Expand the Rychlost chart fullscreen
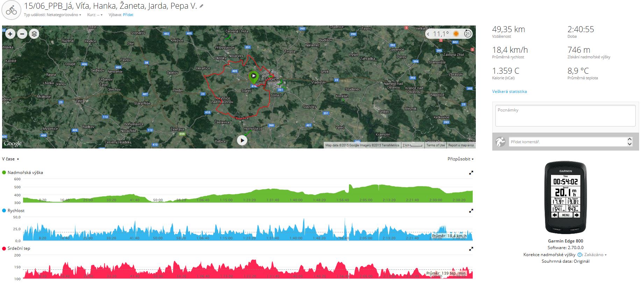This screenshot has width=644, height=283. click(471, 211)
